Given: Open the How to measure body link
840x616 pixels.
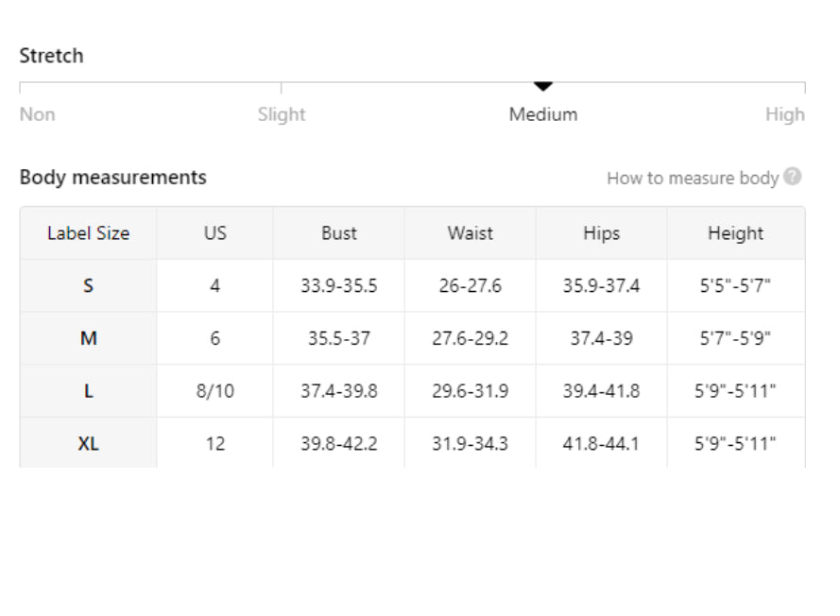Looking at the screenshot, I should point(693,178).
